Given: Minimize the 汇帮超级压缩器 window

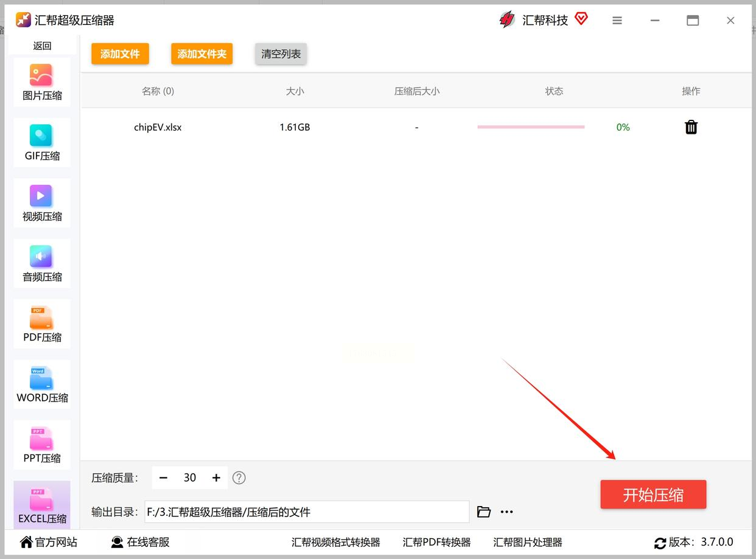Looking at the screenshot, I should 655,20.
